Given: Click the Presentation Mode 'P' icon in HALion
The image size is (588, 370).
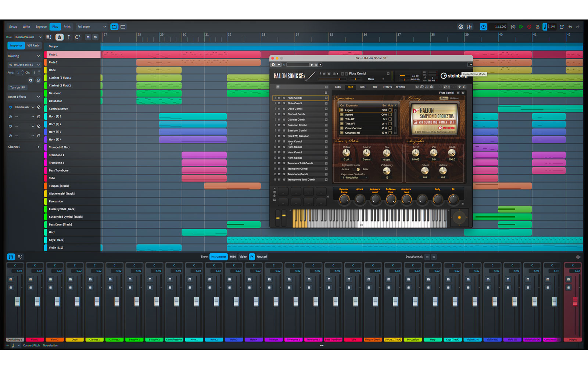Looking at the screenshot, I should pyautogui.click(x=464, y=87).
